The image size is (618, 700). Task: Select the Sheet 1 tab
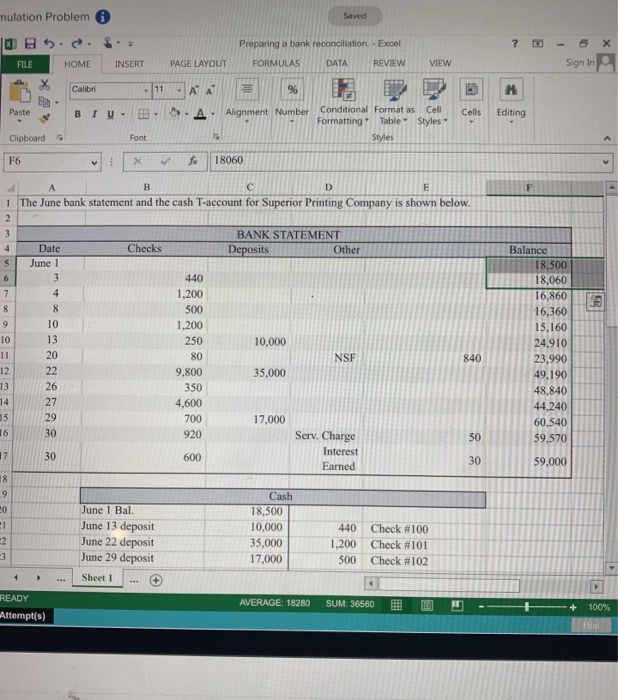point(97,578)
